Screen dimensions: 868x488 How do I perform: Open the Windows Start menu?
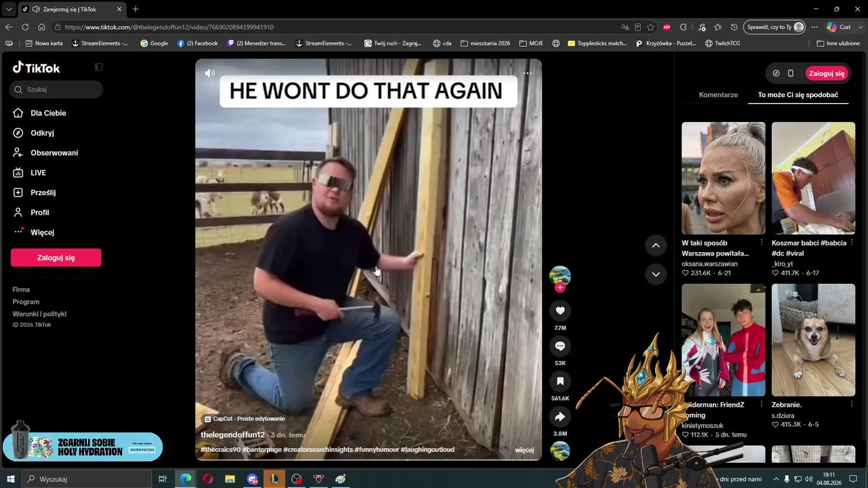[x=11, y=479]
